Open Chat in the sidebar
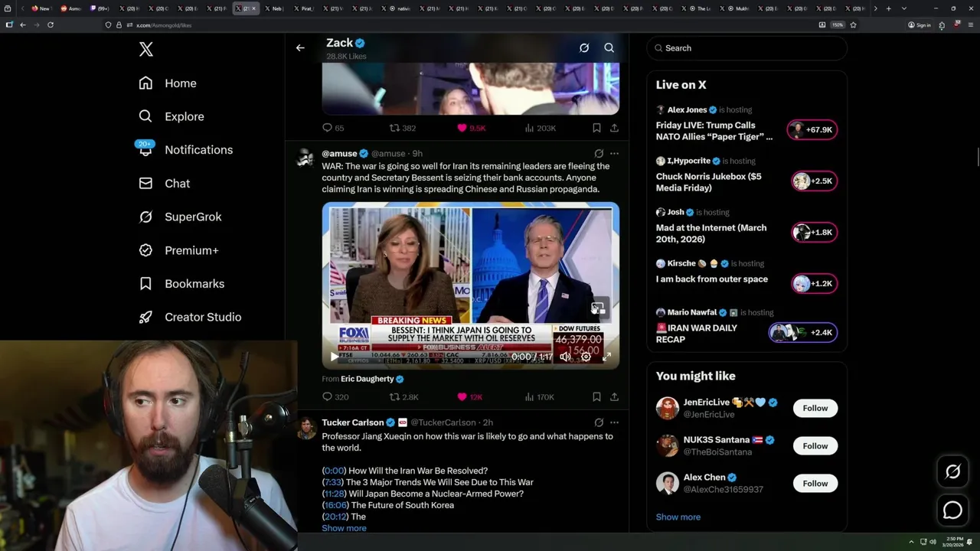 164,184
